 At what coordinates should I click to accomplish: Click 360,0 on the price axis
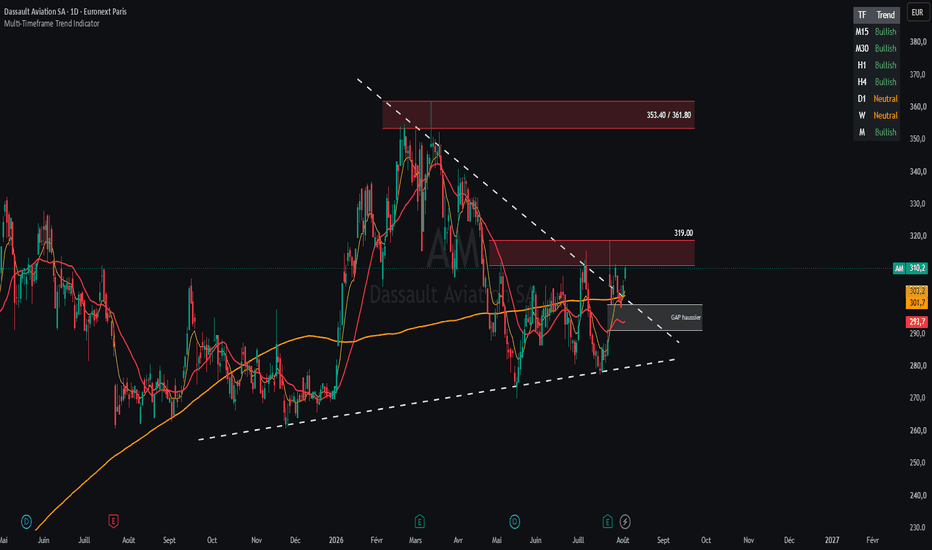[918, 106]
